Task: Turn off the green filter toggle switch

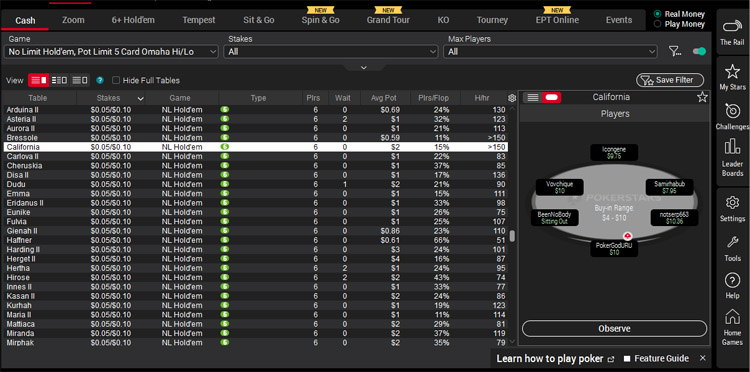Action: (699, 51)
